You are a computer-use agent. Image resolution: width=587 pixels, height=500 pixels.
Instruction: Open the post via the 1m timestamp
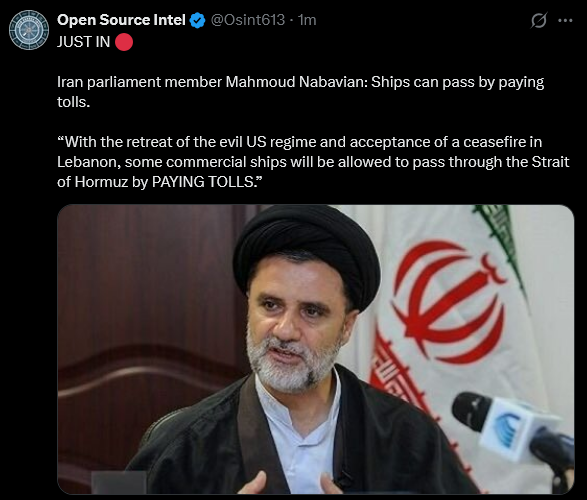pos(307,20)
